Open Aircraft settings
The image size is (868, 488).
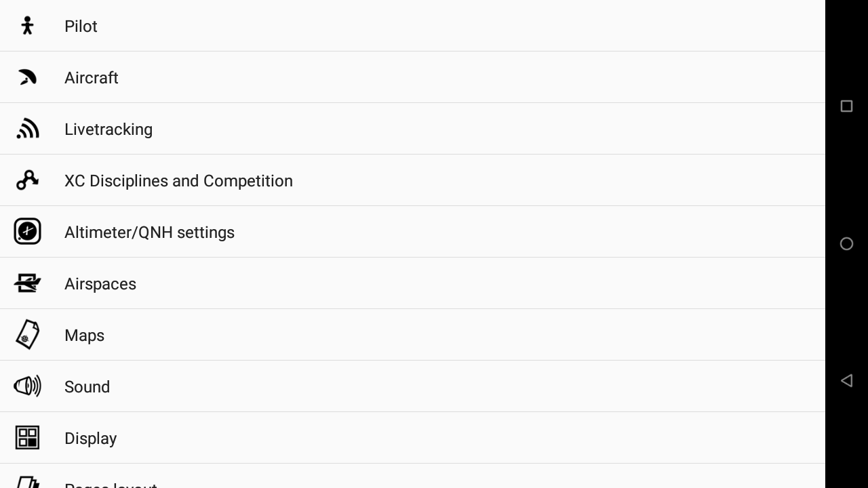[x=92, y=78]
